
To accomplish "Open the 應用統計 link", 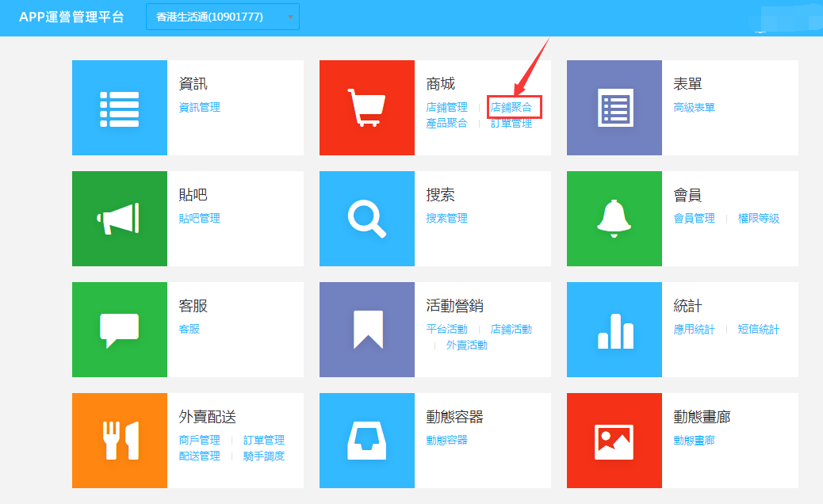I will click(694, 330).
